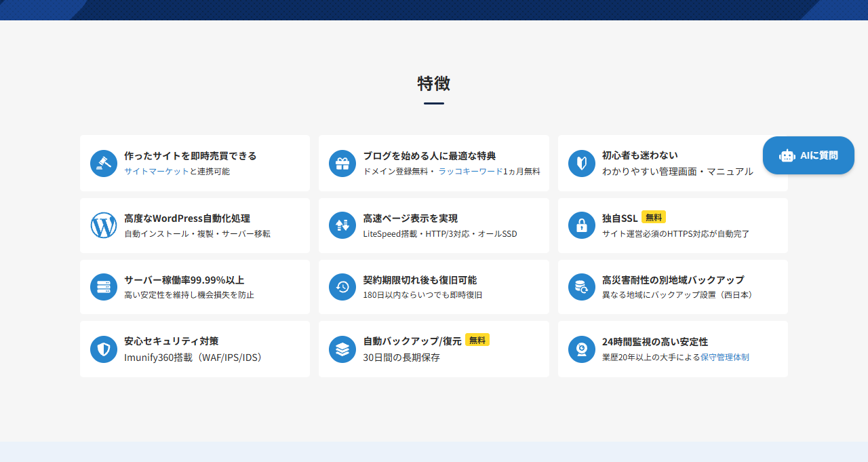Image resolution: width=868 pixels, height=462 pixels.
Task: Click the gavel auction icon on the first feature card
Action: pos(103,163)
